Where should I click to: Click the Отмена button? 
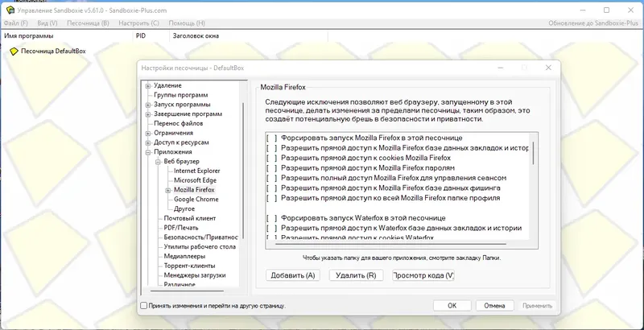494,306
